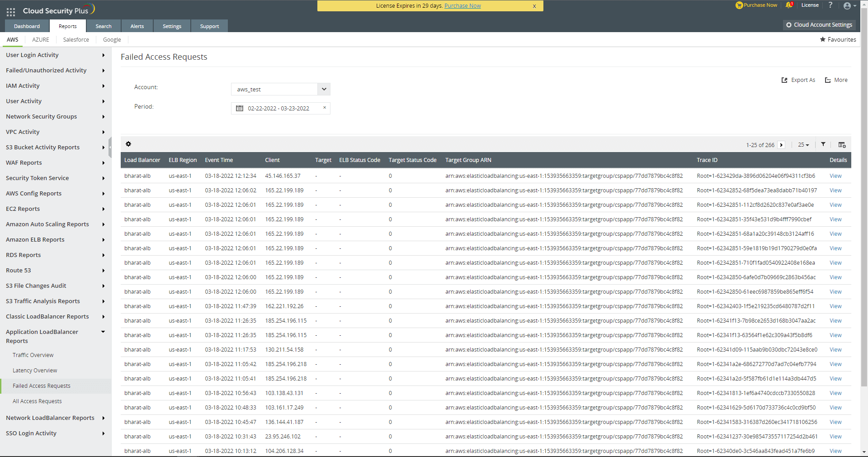868x457 pixels.
Task: Dismiss the license expiry banner
Action: point(534,6)
